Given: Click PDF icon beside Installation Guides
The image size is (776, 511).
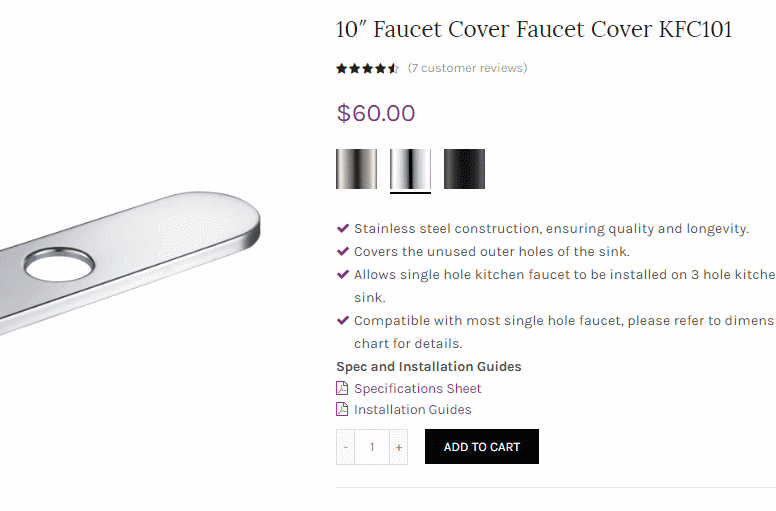Looking at the screenshot, I should click(342, 410).
